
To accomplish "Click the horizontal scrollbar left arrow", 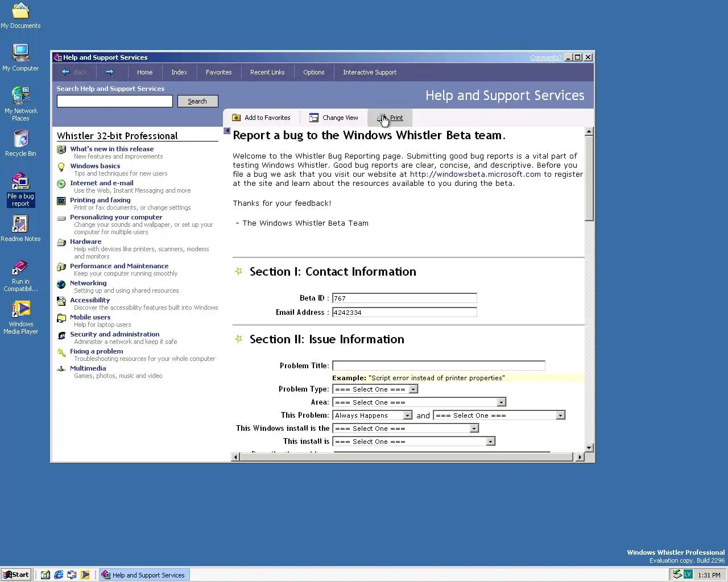I will click(x=235, y=457).
